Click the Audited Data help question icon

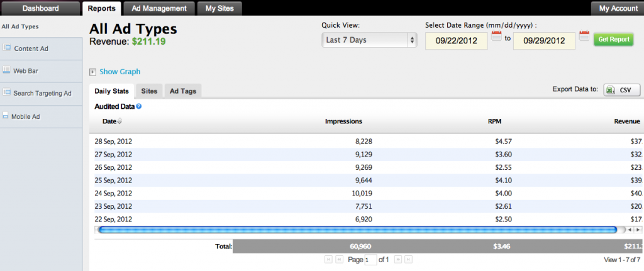[139, 106]
